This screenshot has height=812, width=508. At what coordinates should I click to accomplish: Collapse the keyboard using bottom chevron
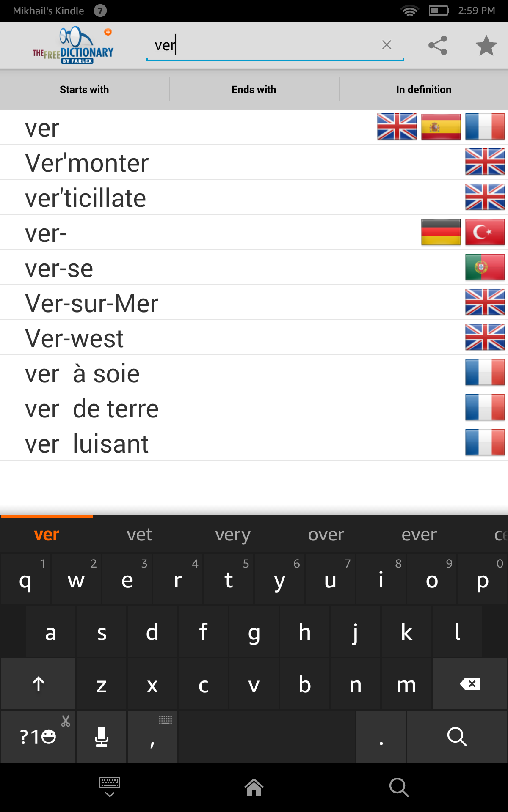(x=109, y=787)
